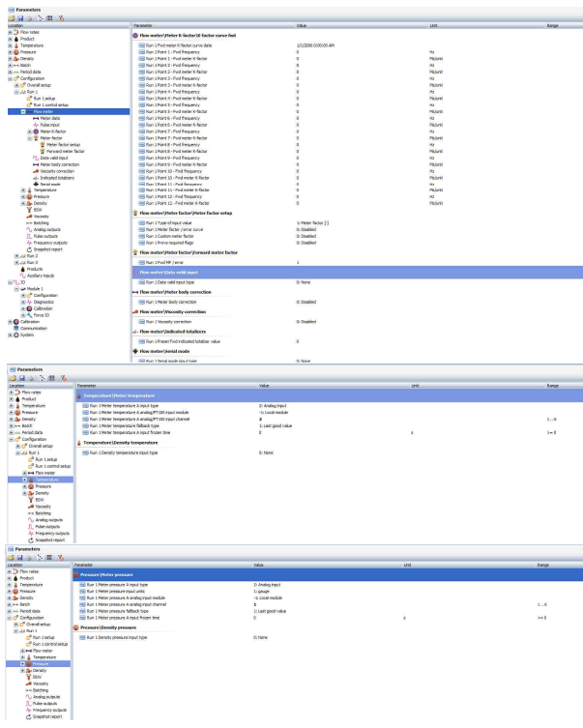
Task: Expand Meter K-factor tree node
Action: 30,131
